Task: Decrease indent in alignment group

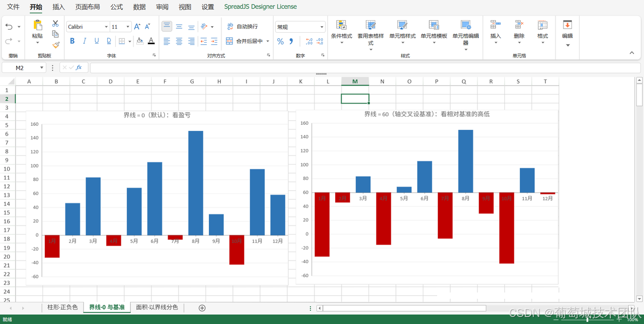Action: pyautogui.click(x=204, y=41)
